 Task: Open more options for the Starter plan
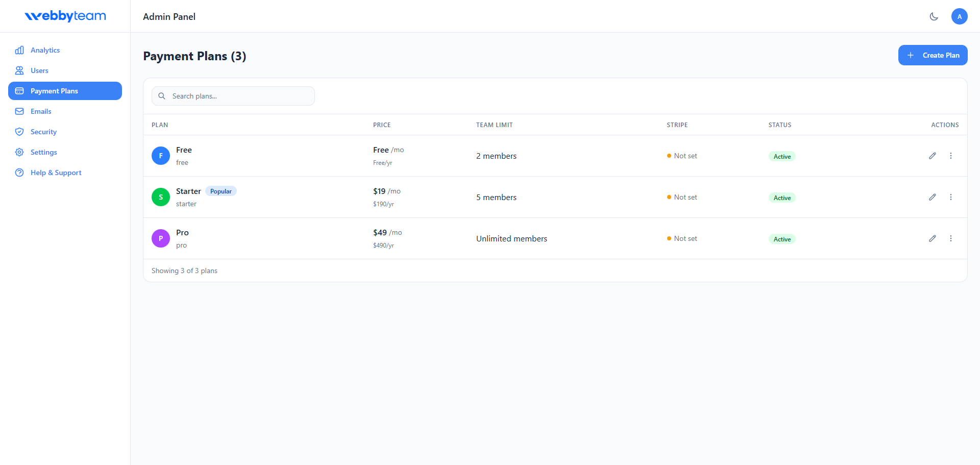click(x=951, y=197)
